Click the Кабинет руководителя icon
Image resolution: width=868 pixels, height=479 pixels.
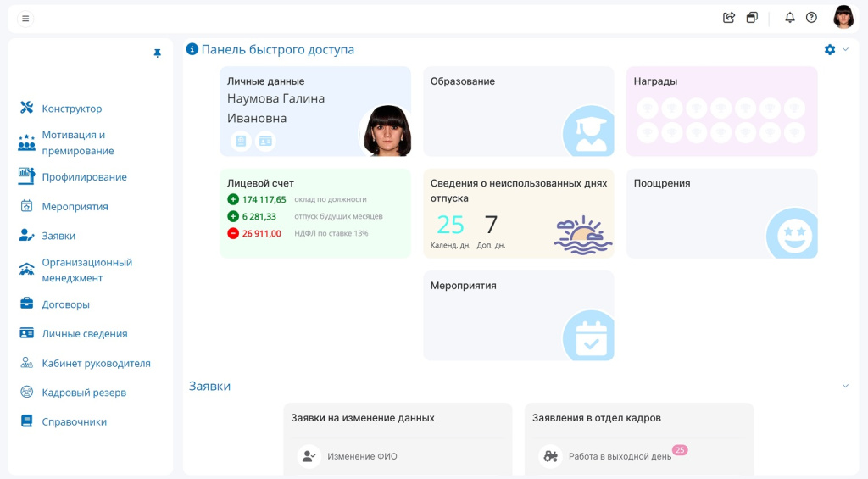point(26,363)
